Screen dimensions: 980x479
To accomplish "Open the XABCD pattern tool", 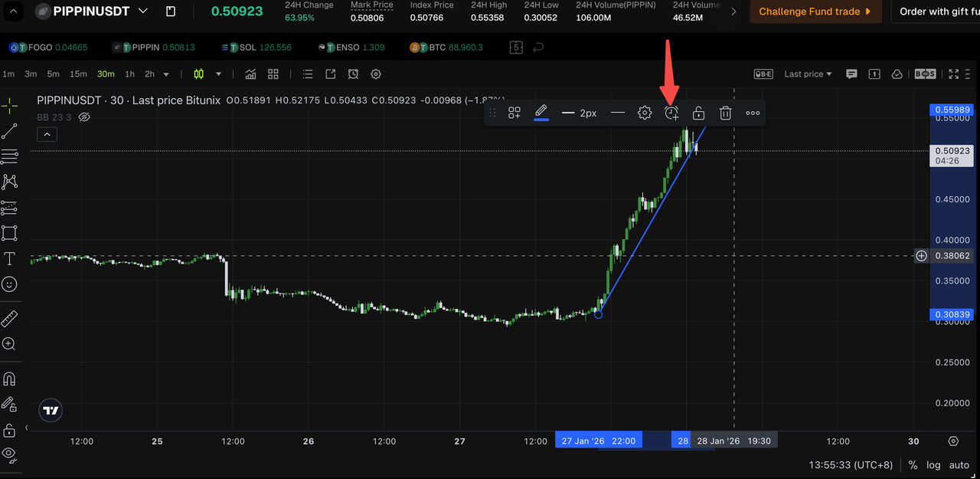I will coord(9,182).
